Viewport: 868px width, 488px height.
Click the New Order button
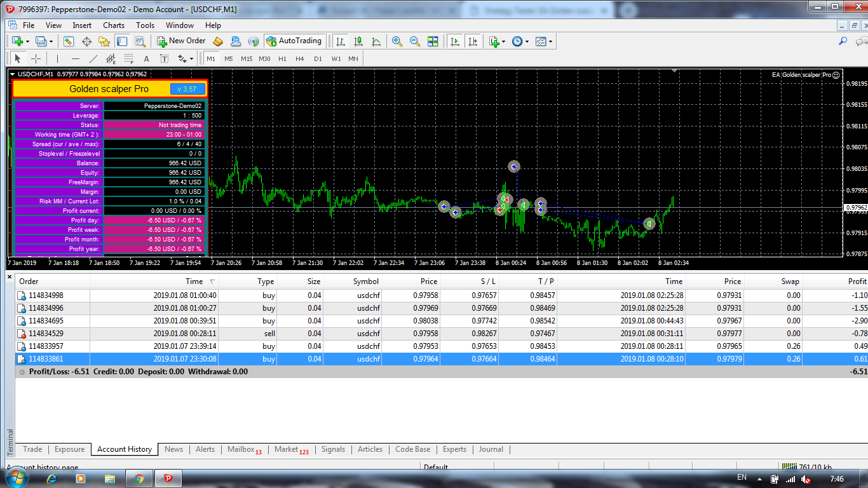(181, 41)
